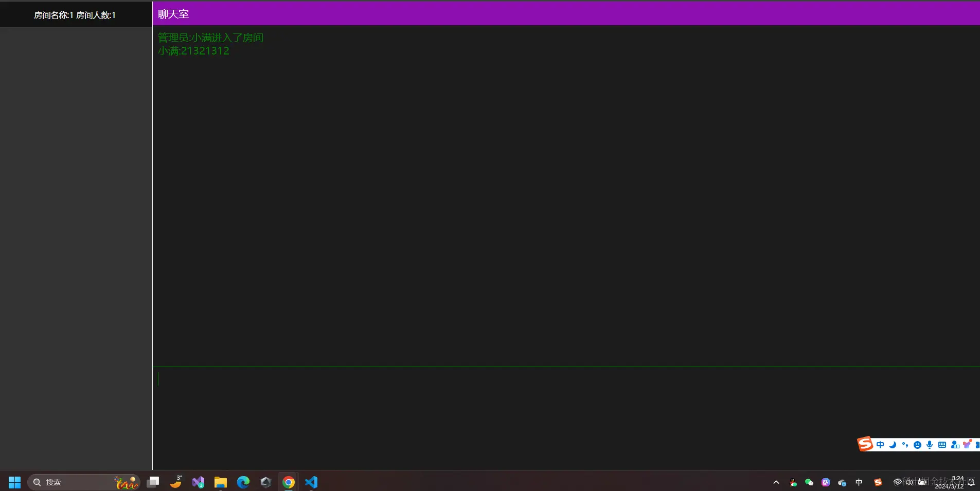
Task: Open the cloud sync tray icon
Action: (x=842, y=482)
